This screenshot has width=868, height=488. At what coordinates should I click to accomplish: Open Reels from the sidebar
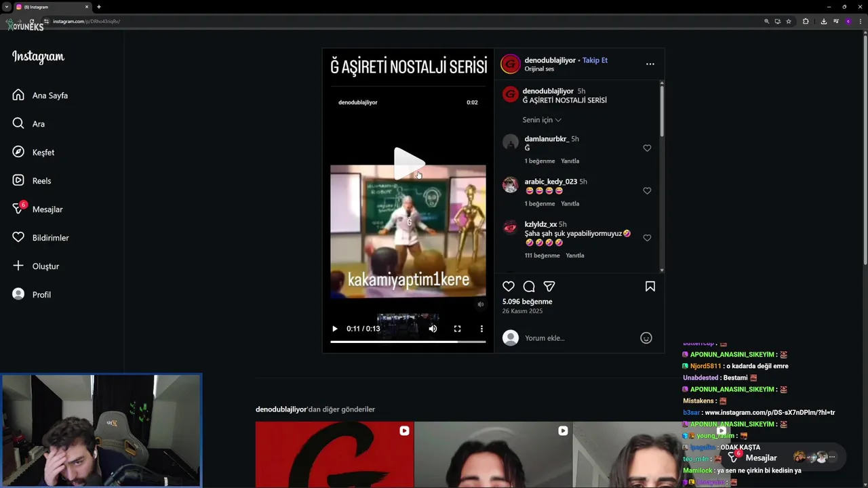click(32, 181)
